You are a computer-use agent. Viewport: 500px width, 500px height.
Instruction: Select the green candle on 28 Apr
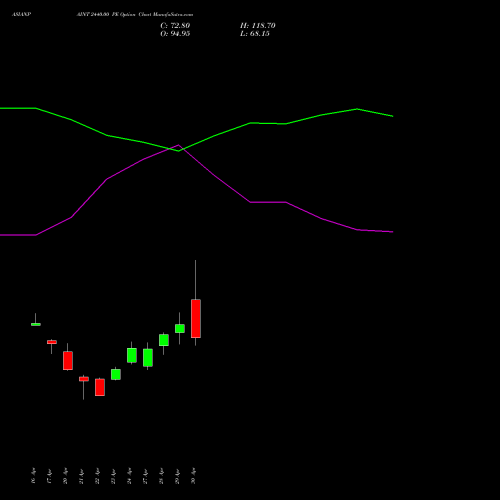164,340
